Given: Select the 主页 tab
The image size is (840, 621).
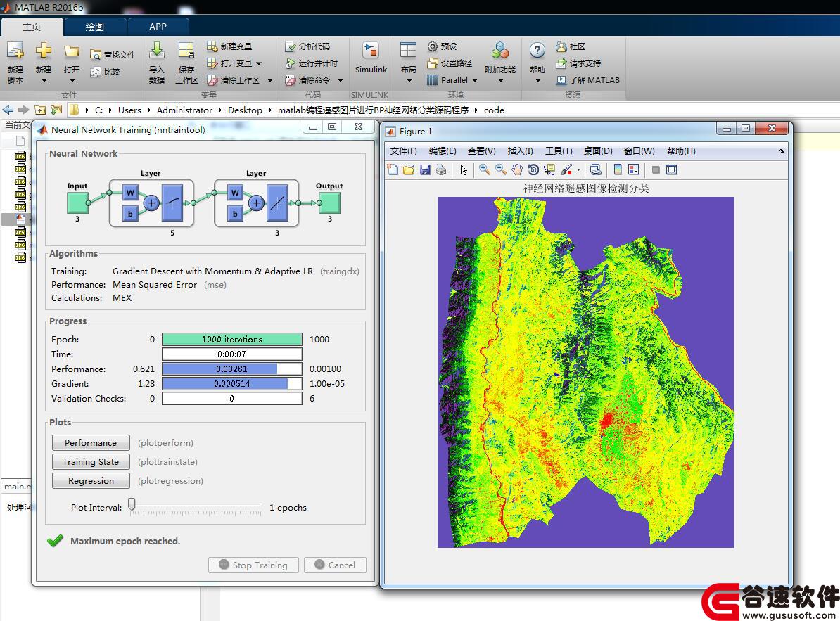Looking at the screenshot, I should point(32,27).
